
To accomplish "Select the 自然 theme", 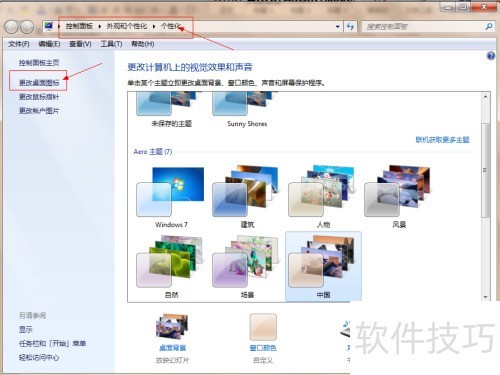I will tap(171, 267).
